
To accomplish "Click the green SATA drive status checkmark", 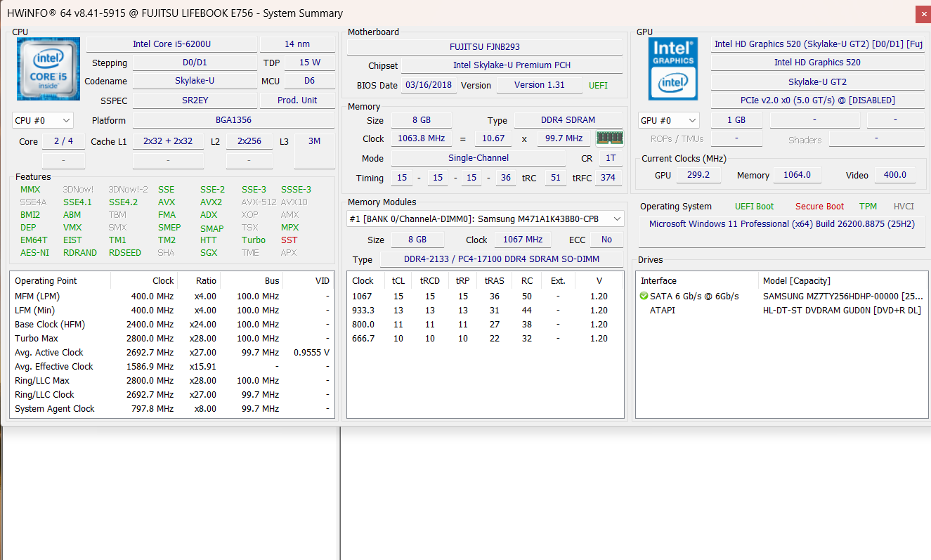I will pyautogui.click(x=644, y=296).
